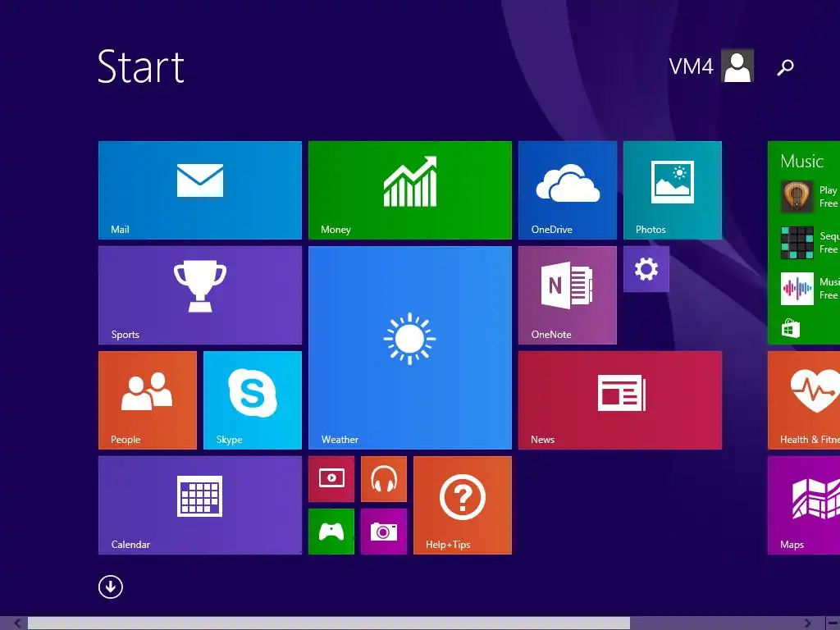Click the Search magnifier icon

[x=785, y=67]
